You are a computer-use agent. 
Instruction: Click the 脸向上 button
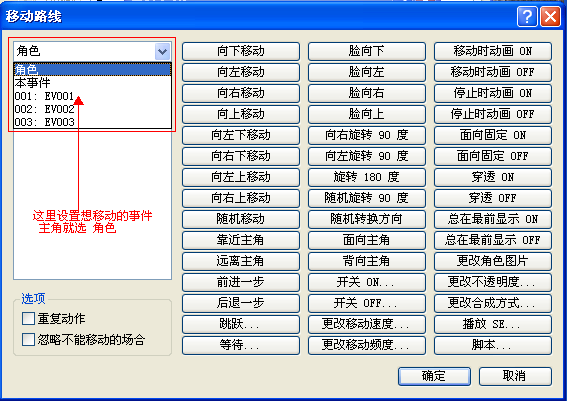coord(367,114)
